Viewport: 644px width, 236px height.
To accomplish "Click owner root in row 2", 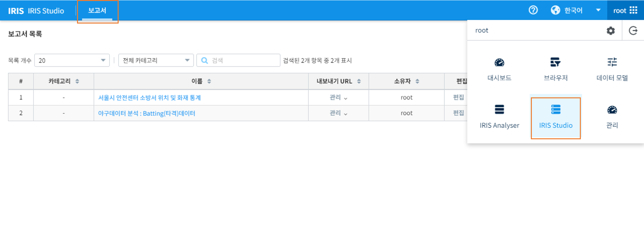I will click(x=406, y=113).
